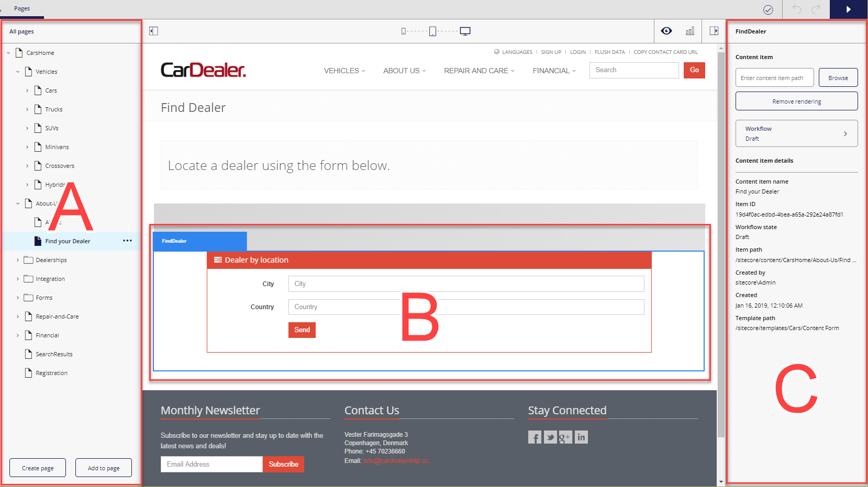
Task: Open the analytics bar chart icon
Action: pyautogui.click(x=690, y=31)
